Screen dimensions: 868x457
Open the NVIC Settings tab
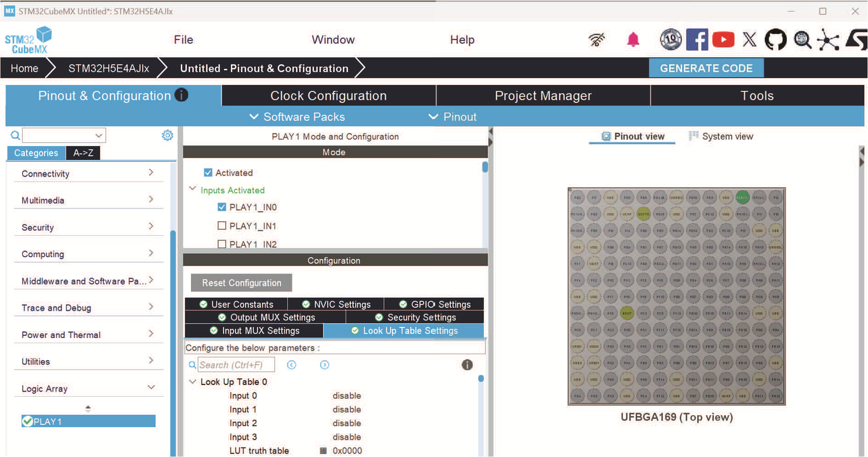pyautogui.click(x=336, y=304)
